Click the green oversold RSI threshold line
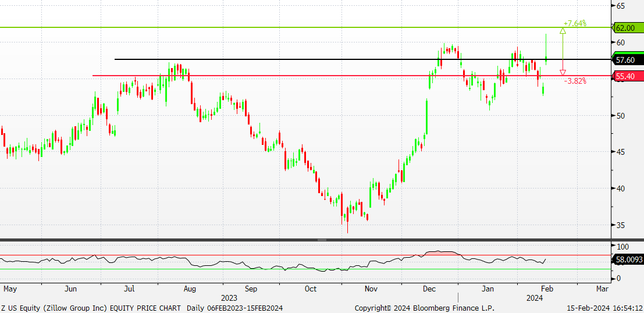The image size is (644, 313). point(305,269)
